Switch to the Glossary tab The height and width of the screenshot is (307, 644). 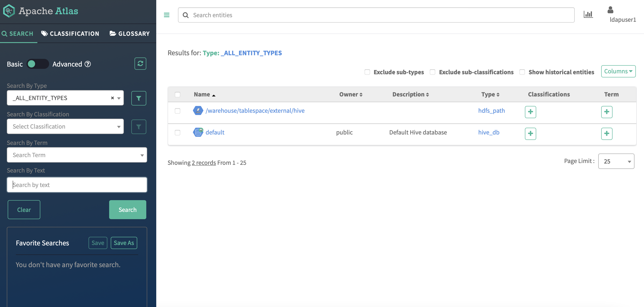pos(130,34)
